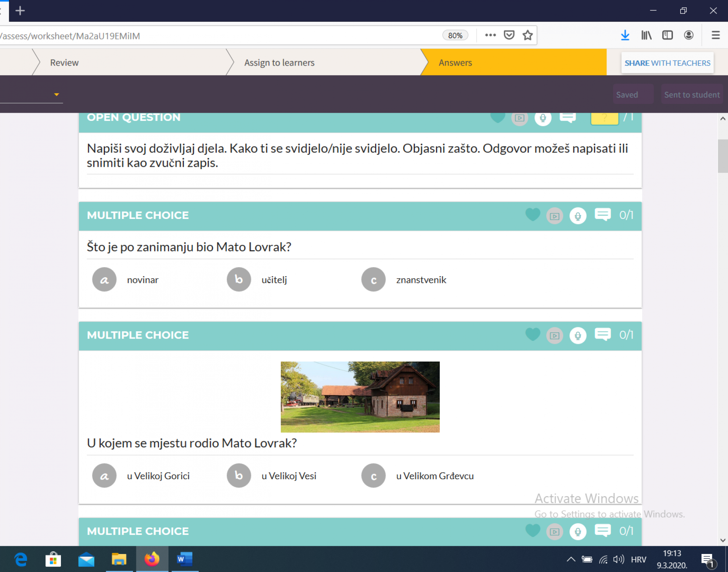728x572 pixels.
Task: Open the page actions three-dot menu
Action: pos(490,35)
